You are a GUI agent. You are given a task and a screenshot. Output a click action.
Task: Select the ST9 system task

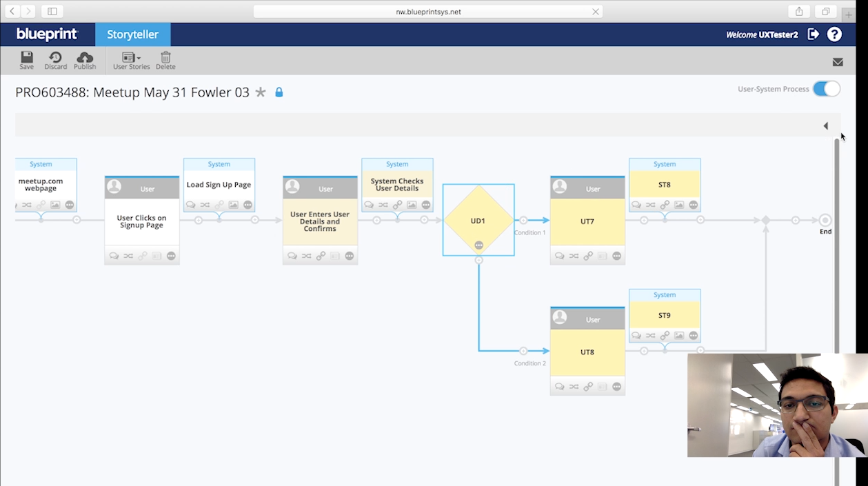pyautogui.click(x=665, y=315)
